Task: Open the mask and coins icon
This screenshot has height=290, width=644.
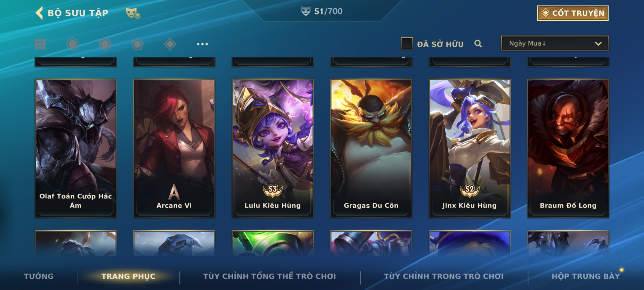Action: (x=133, y=13)
